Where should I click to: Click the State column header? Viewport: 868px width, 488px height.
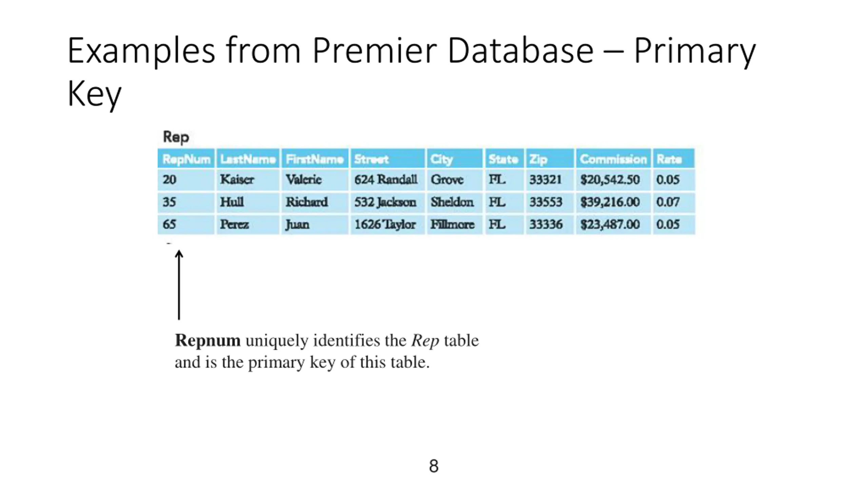(503, 159)
